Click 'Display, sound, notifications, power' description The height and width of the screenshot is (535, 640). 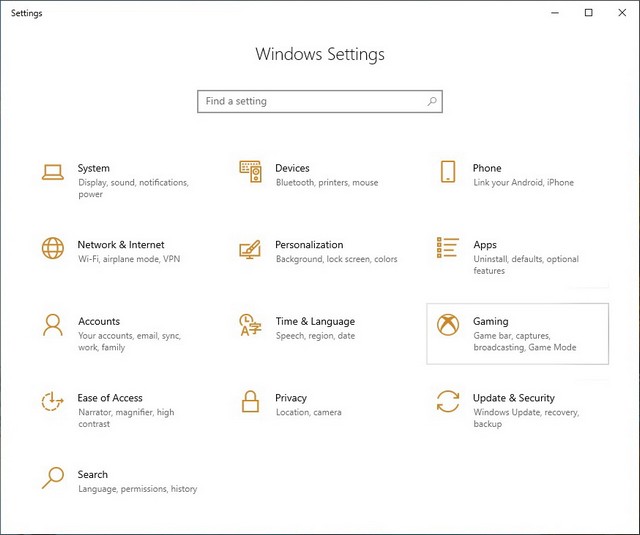pyautogui.click(x=133, y=188)
